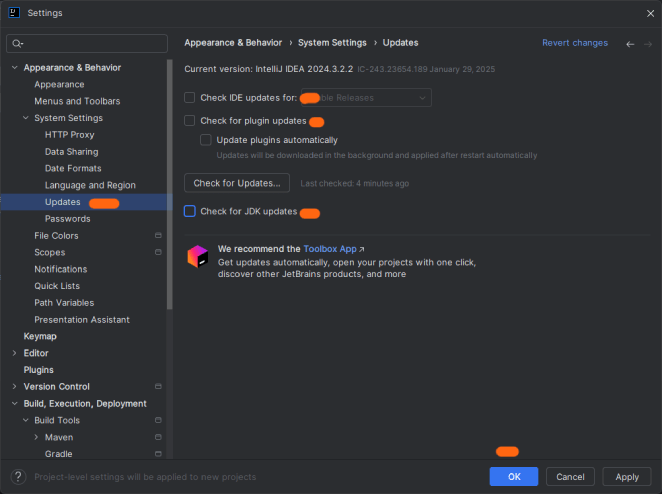The image size is (662, 494).
Task: Click project-level icon beside File Colors
Action: [158, 236]
